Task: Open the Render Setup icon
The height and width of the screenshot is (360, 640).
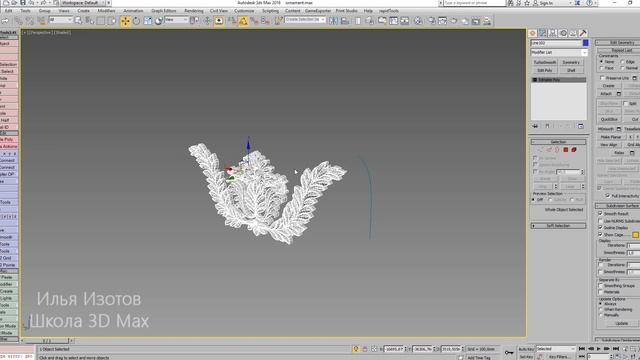Action: point(431,20)
